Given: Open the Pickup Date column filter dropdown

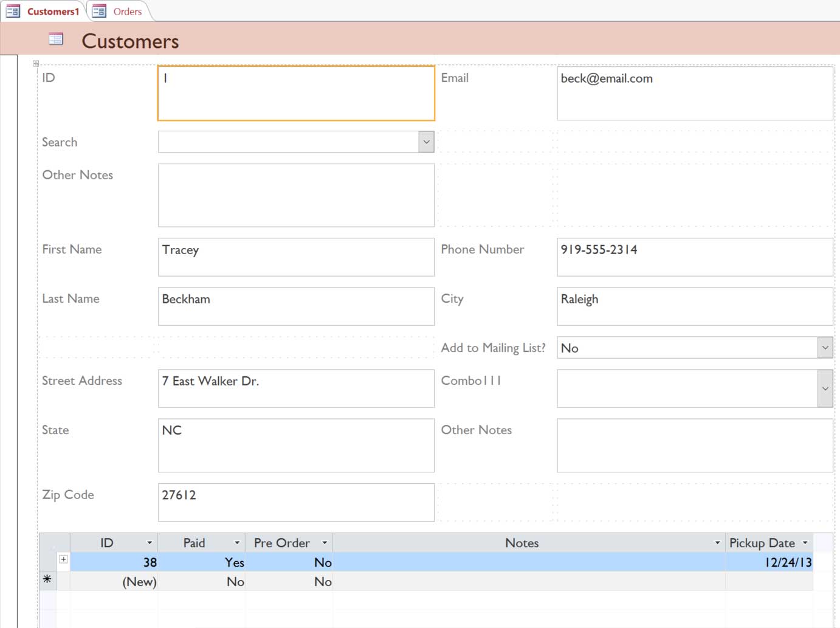Looking at the screenshot, I should 805,543.
